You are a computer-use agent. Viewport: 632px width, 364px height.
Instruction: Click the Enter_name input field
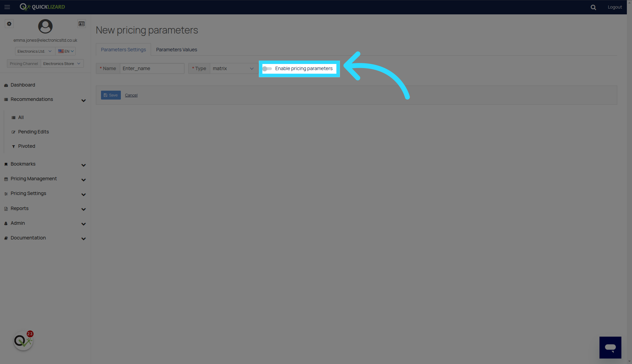pyautogui.click(x=152, y=68)
